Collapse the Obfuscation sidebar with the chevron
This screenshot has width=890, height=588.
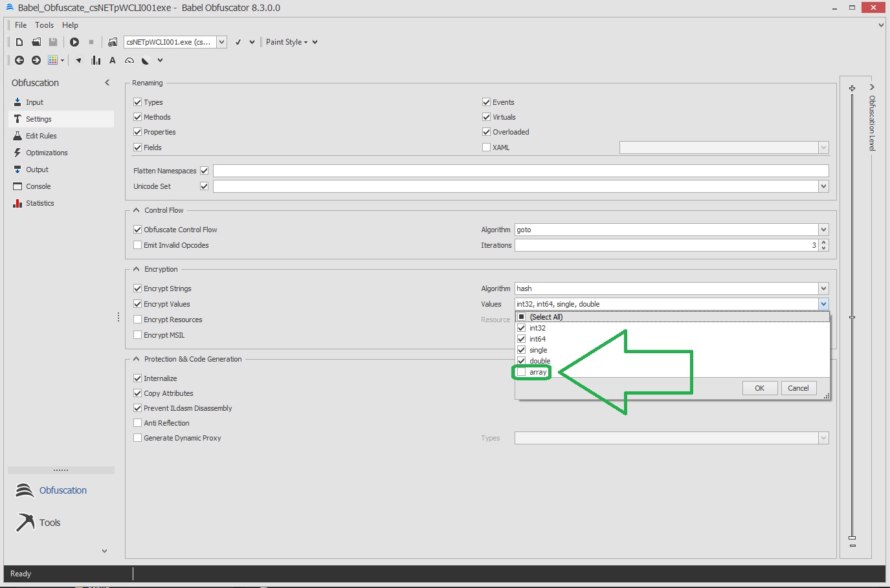(x=107, y=83)
